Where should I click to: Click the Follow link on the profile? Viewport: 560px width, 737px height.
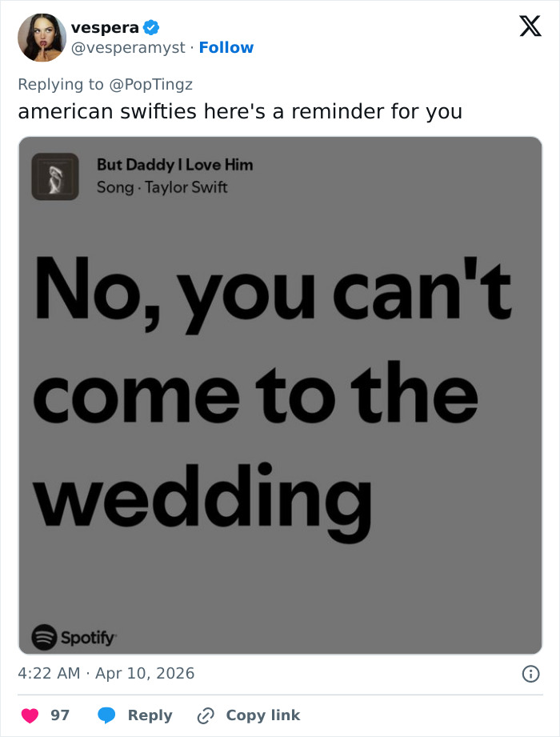click(x=226, y=48)
